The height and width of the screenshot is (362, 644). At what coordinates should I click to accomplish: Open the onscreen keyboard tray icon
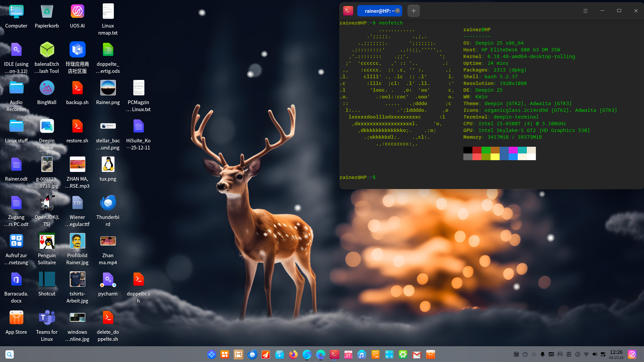click(551, 354)
